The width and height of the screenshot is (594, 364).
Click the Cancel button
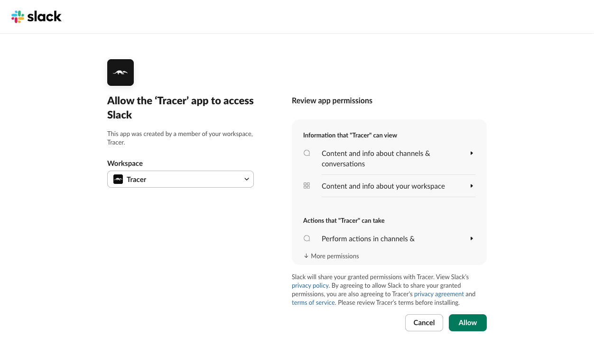(x=424, y=322)
